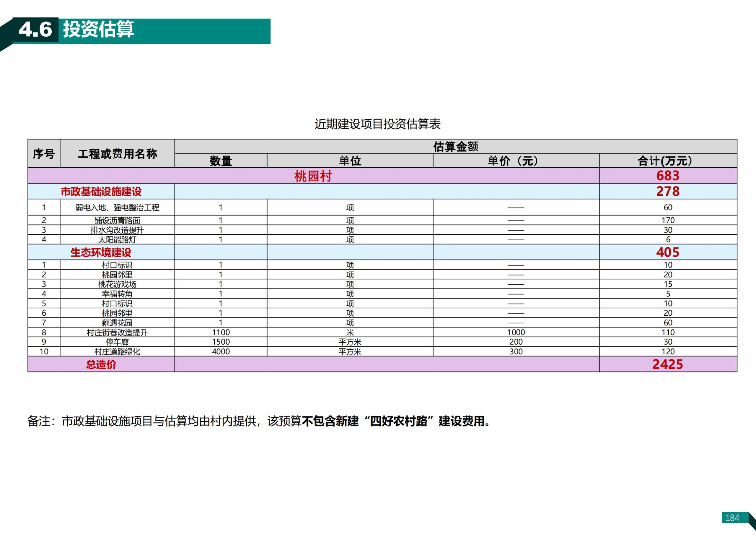The height and width of the screenshot is (535, 756).
Task: Click unit price "200" for 停车廊
Action: (516, 342)
